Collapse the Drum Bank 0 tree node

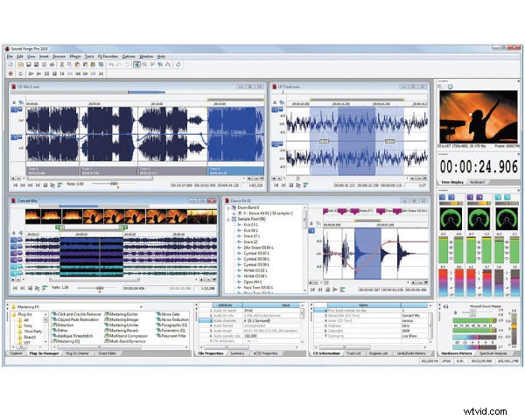coord(228,207)
